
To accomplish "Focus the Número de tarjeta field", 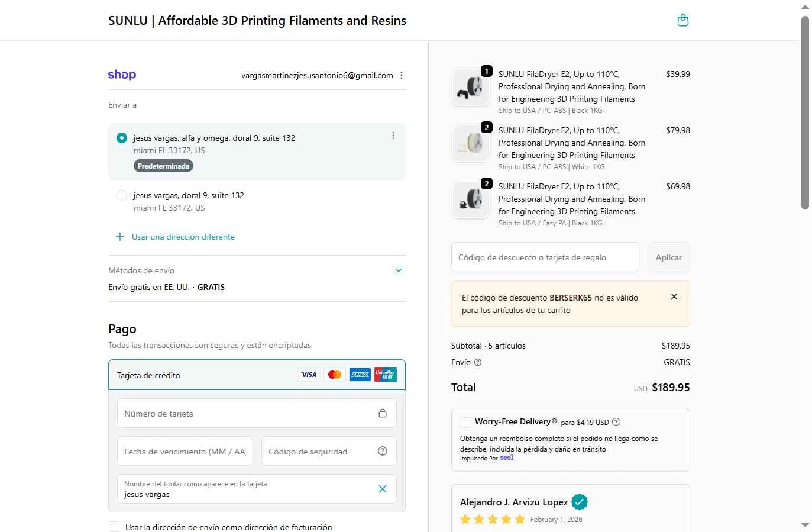I will pyautogui.click(x=257, y=413).
